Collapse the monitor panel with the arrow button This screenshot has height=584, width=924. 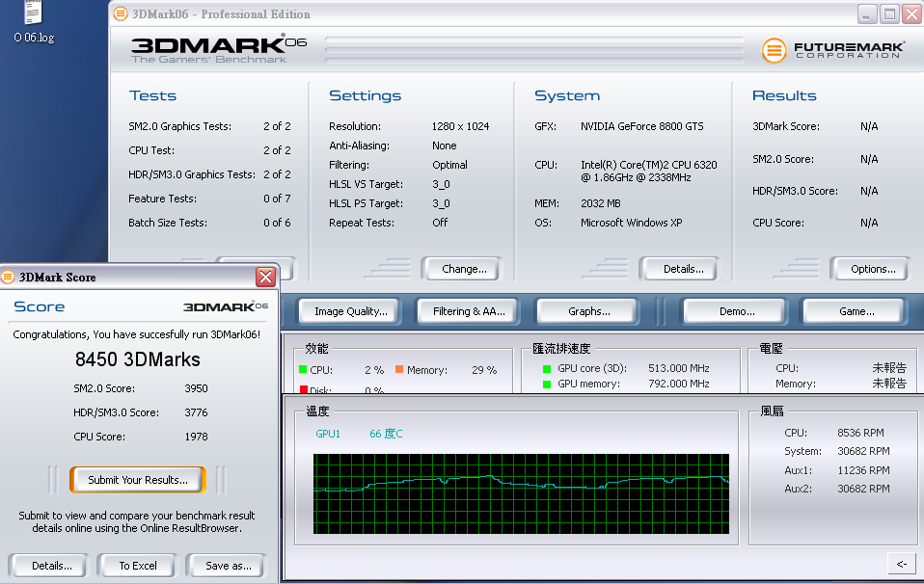pyautogui.click(x=901, y=564)
